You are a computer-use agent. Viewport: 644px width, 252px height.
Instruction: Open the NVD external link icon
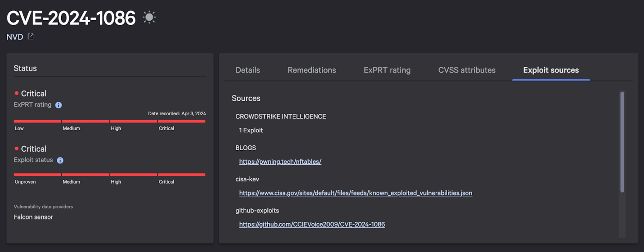[x=31, y=36]
